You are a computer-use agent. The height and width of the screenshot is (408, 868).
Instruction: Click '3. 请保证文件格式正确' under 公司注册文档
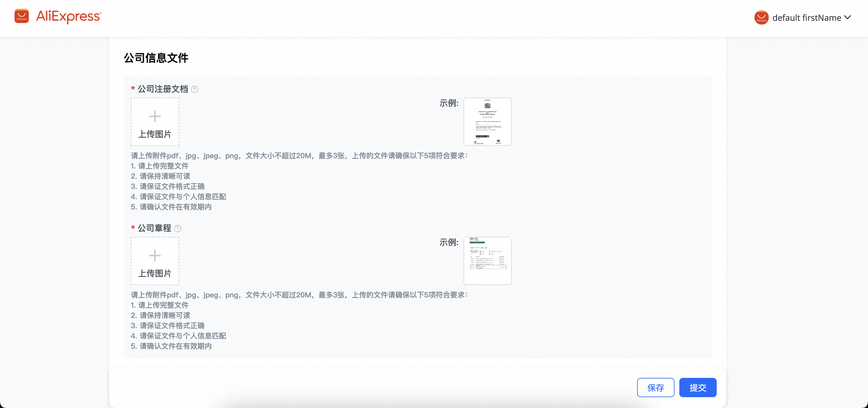click(x=168, y=186)
